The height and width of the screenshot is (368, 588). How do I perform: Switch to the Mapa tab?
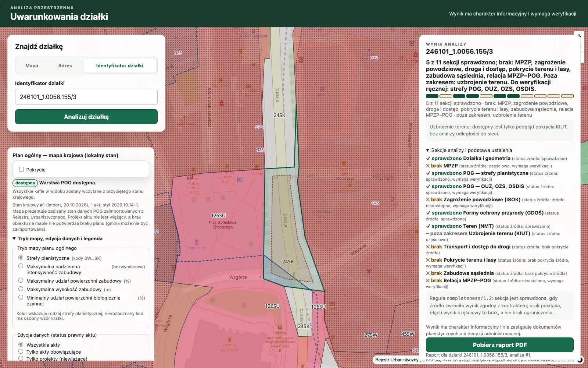coord(32,66)
